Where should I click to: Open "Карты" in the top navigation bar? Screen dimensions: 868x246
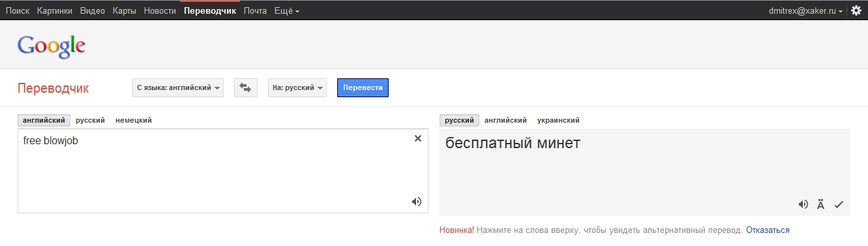(x=124, y=11)
